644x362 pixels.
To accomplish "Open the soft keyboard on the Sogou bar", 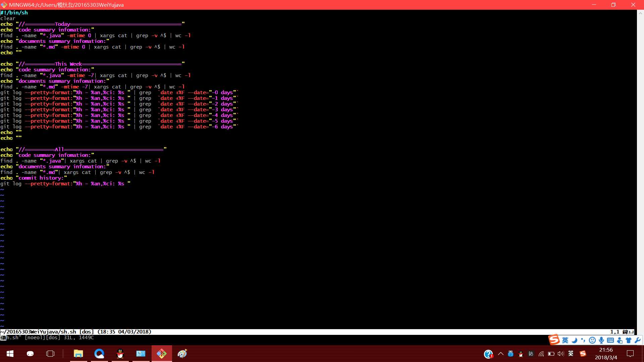I will point(610,341).
